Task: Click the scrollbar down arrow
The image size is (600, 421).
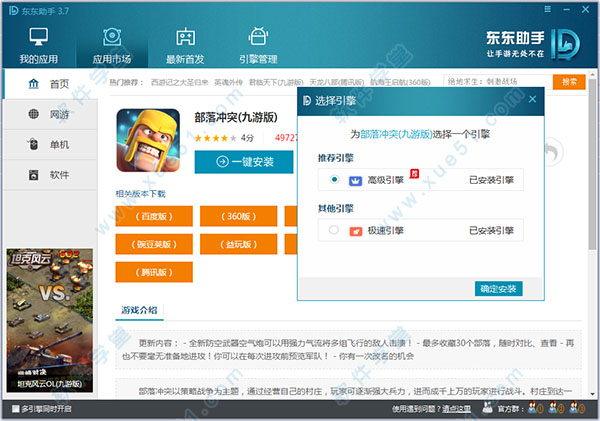Action: click(592, 393)
